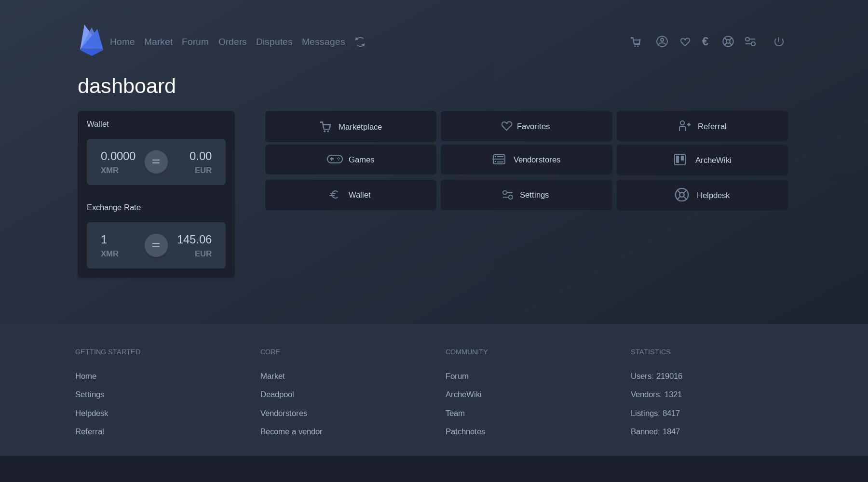The image size is (868, 482).
Task: Click Become a vendor link
Action: point(291,431)
